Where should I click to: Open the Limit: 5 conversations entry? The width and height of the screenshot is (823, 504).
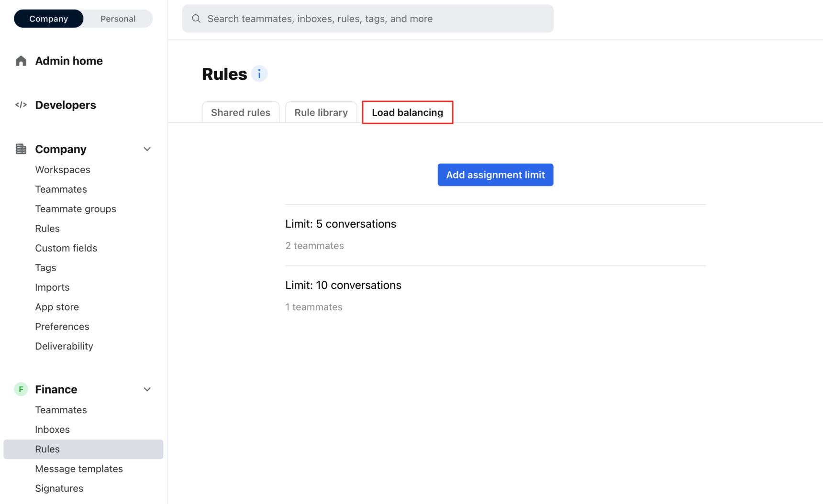(x=341, y=224)
